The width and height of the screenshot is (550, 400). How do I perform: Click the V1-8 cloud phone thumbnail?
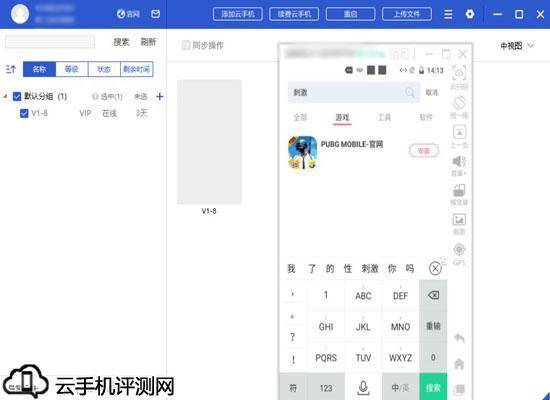click(209, 142)
